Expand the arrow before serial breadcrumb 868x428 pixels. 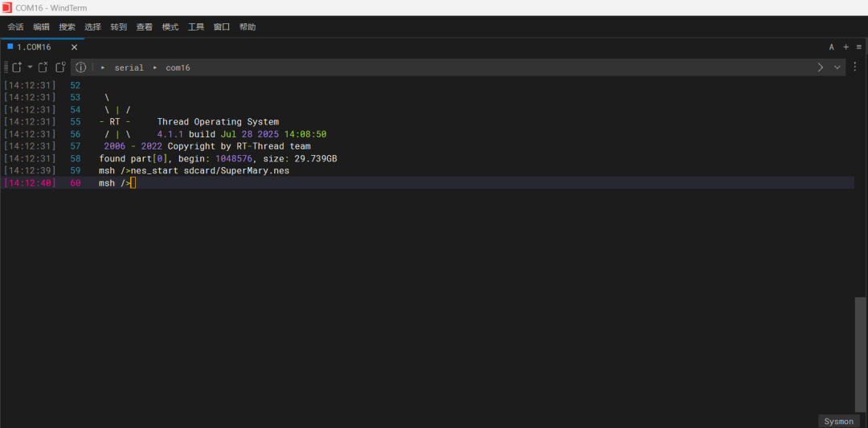104,67
